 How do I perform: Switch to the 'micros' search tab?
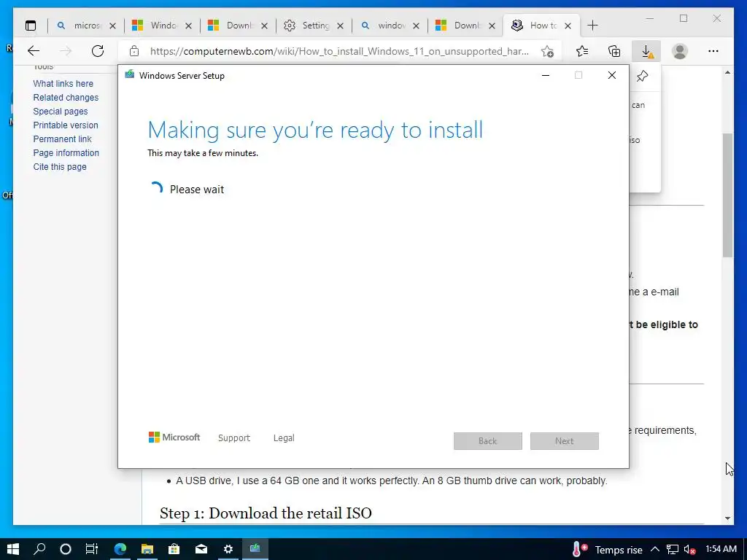pyautogui.click(x=80, y=26)
